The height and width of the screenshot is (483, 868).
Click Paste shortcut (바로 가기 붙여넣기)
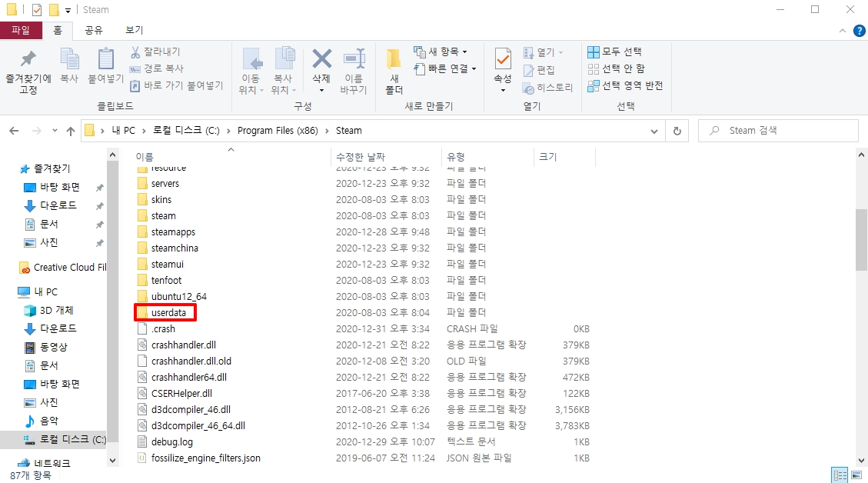(177, 86)
